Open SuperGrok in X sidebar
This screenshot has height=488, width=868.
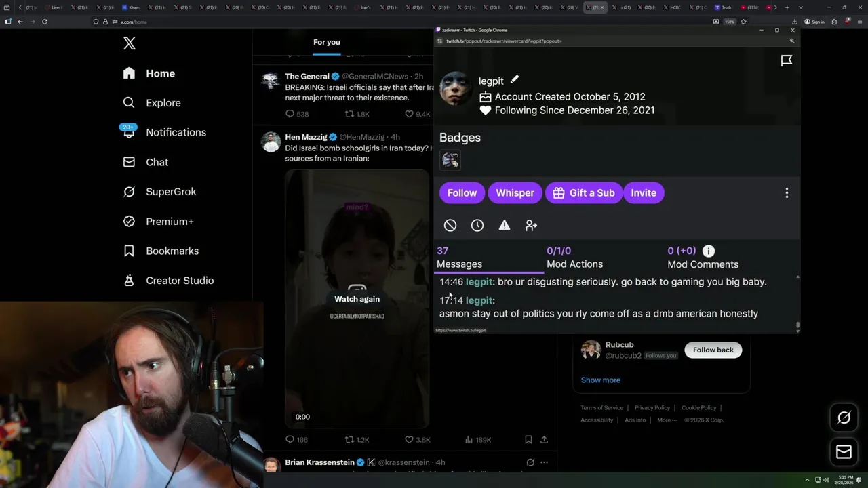tap(159, 192)
